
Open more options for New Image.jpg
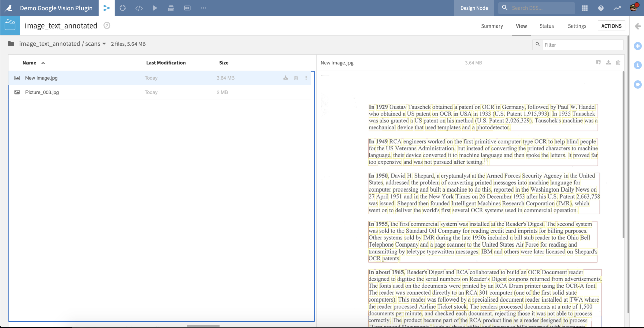pyautogui.click(x=306, y=78)
